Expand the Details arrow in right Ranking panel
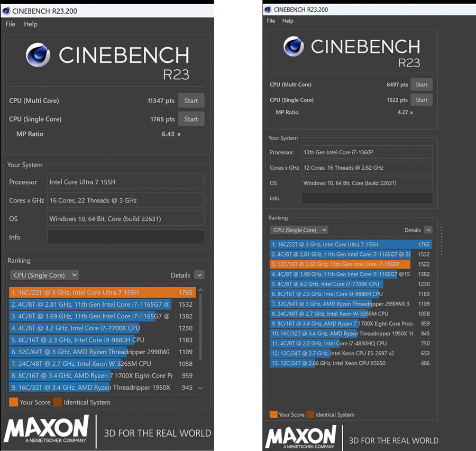The width and height of the screenshot is (476, 451). tap(428, 230)
